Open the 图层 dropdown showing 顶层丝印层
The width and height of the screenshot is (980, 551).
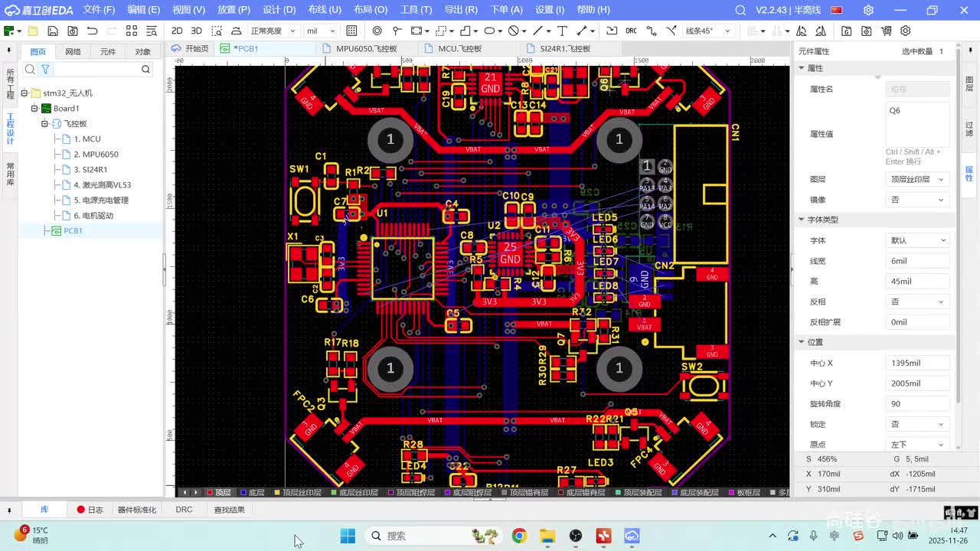918,179
